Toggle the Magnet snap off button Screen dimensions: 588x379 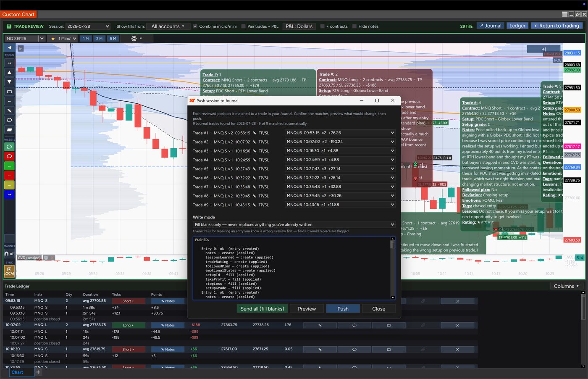tap(9, 253)
